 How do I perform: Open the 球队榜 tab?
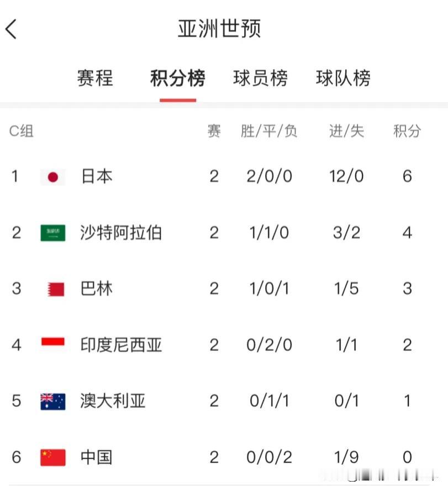pos(343,78)
